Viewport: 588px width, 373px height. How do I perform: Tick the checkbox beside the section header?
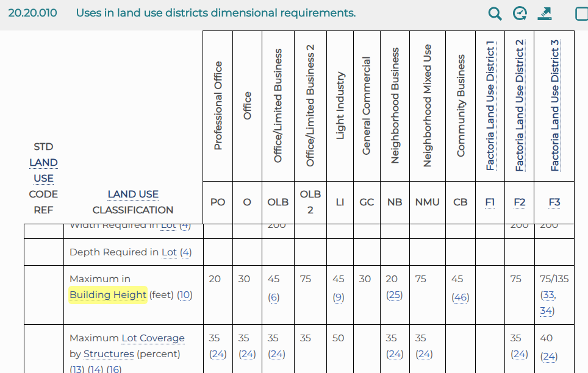pos(582,13)
